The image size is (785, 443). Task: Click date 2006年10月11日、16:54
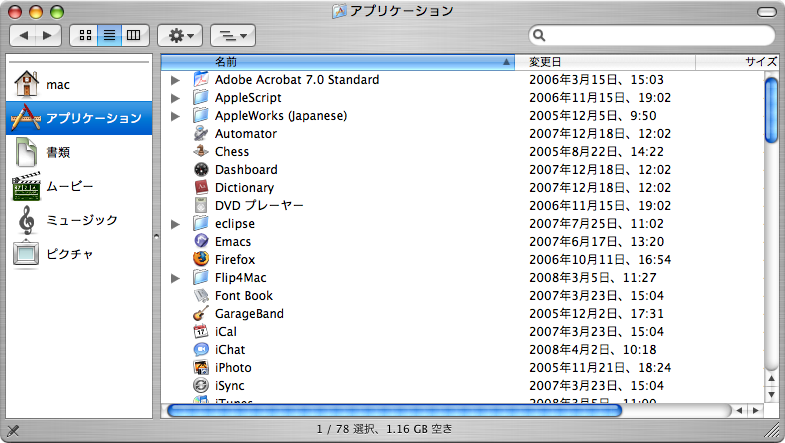(600, 260)
